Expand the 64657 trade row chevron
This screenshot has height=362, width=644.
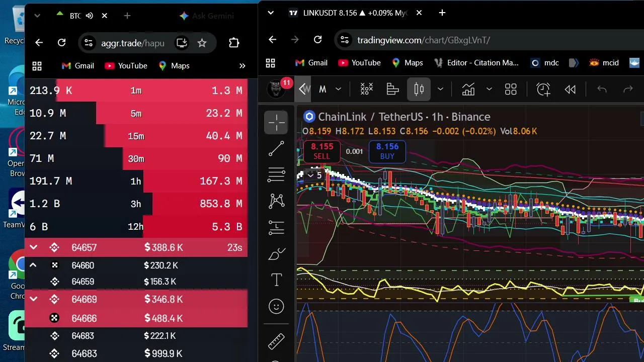pos(34,247)
